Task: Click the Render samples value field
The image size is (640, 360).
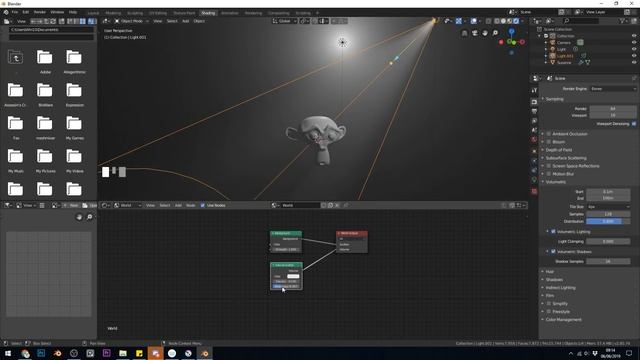Action: click(x=613, y=109)
